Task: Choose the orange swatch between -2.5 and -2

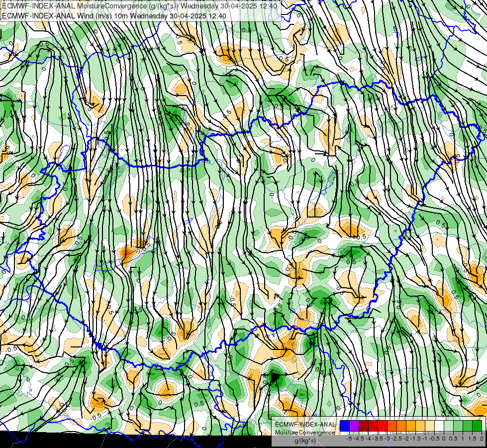Action: pos(401,426)
